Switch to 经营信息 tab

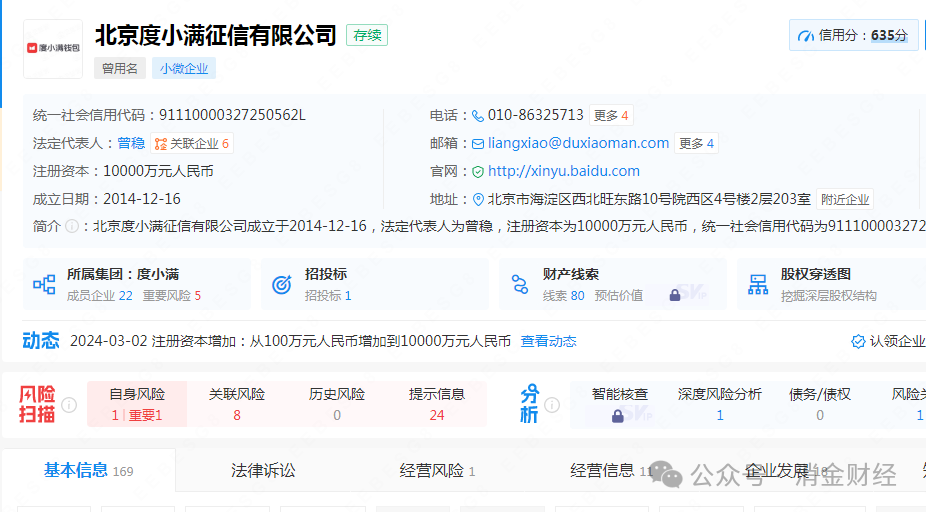point(611,471)
